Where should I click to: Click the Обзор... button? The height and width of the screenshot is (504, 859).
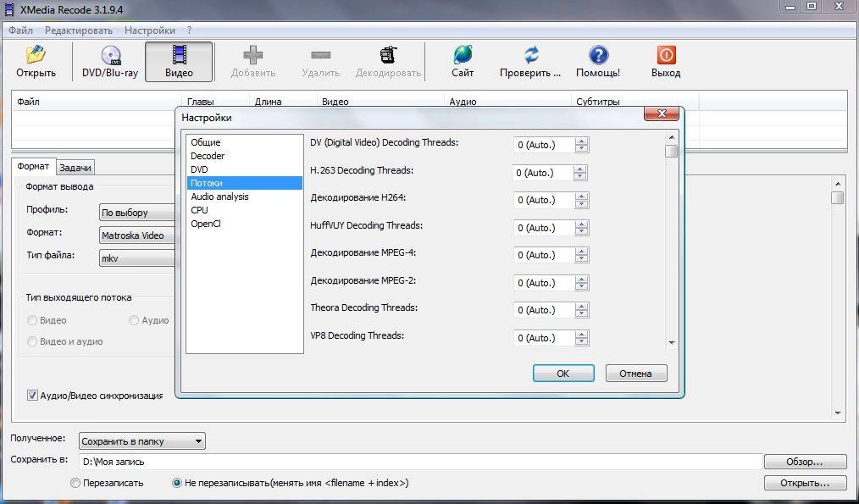[x=806, y=462]
